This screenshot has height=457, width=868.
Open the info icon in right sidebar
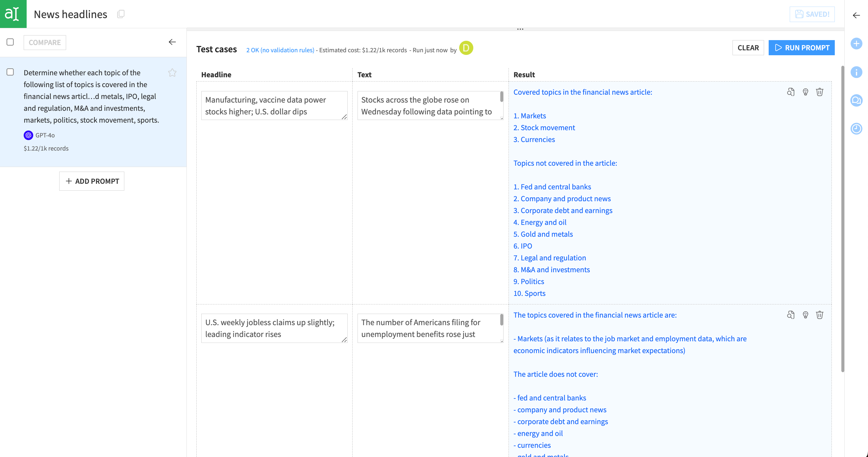(856, 72)
